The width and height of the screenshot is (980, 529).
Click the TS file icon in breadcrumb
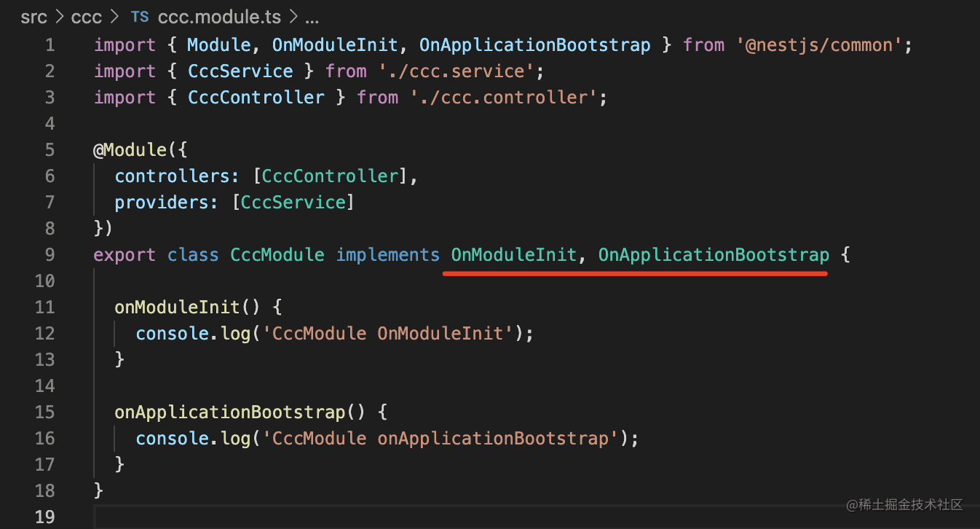click(x=139, y=17)
